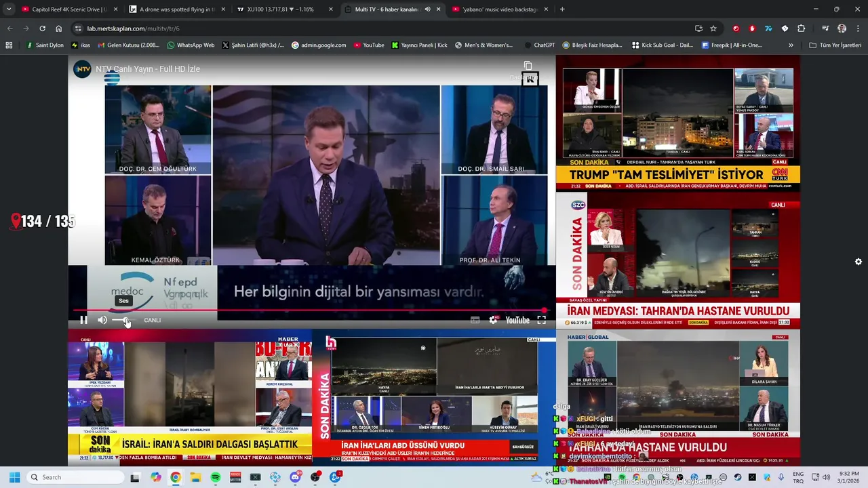This screenshot has height=488, width=868.
Task: Open Spotify from the taskbar
Action: click(x=216, y=477)
